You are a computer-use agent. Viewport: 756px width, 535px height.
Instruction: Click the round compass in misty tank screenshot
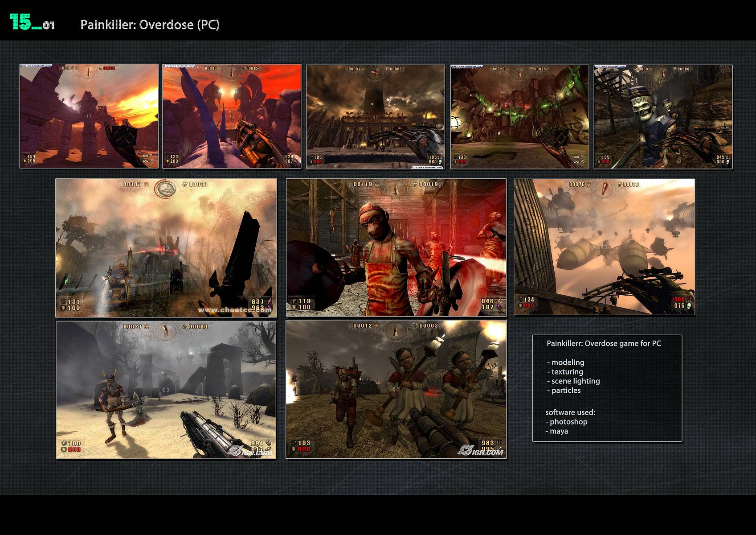[165, 189]
